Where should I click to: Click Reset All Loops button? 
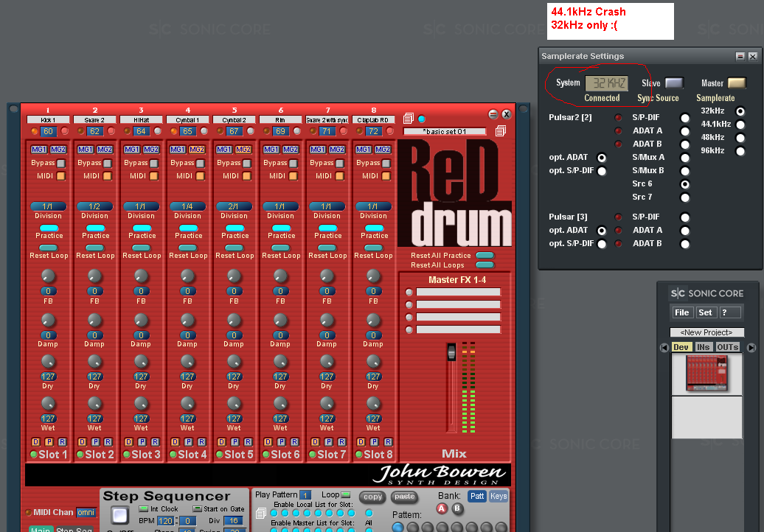tap(485, 265)
